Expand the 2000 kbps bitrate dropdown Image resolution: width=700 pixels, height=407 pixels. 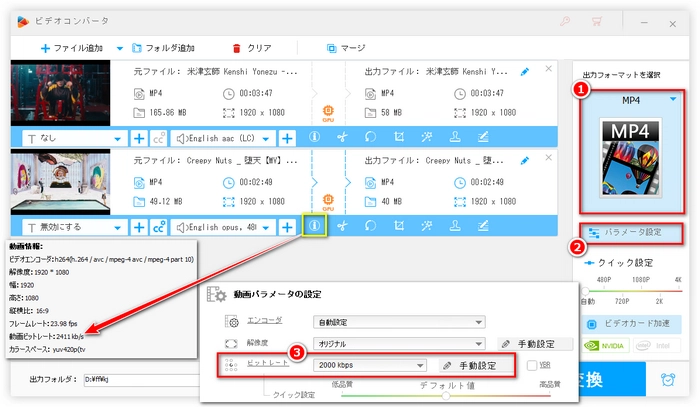(x=421, y=366)
